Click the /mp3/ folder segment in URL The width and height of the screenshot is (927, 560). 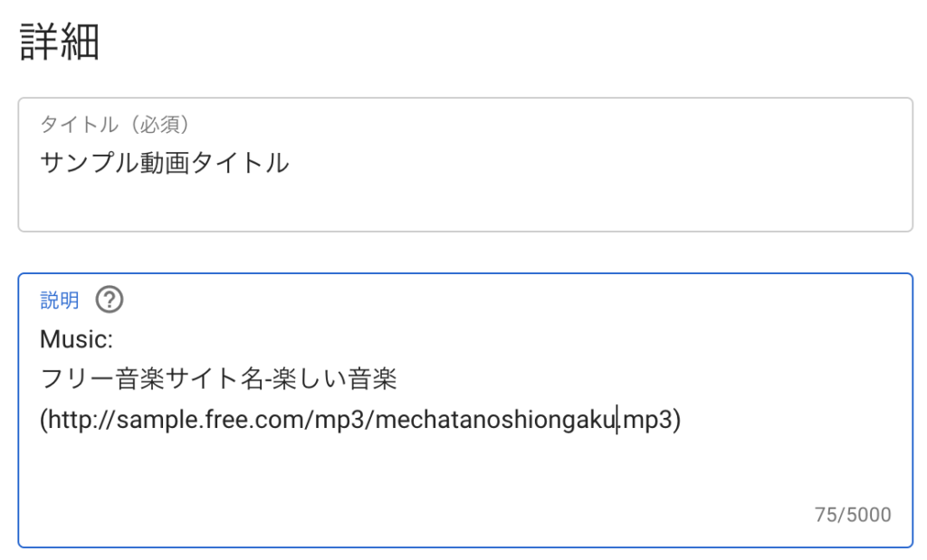[339, 420]
